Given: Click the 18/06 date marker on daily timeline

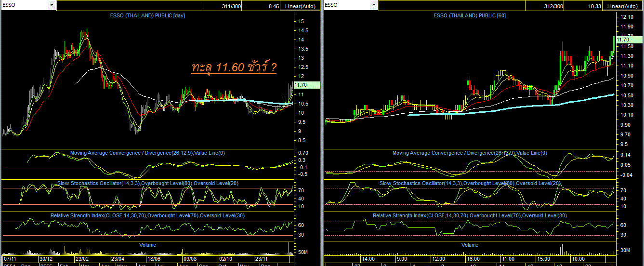Looking at the screenshot, I should 154,259.
